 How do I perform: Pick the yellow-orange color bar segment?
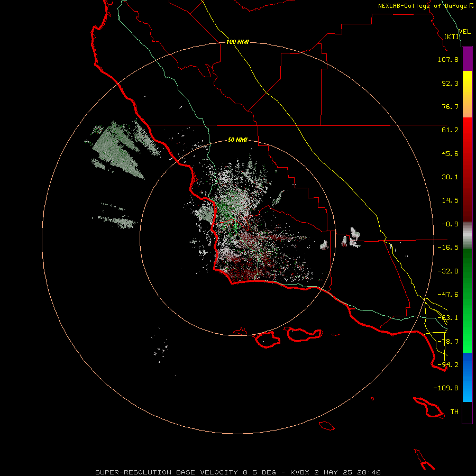pos(467,94)
